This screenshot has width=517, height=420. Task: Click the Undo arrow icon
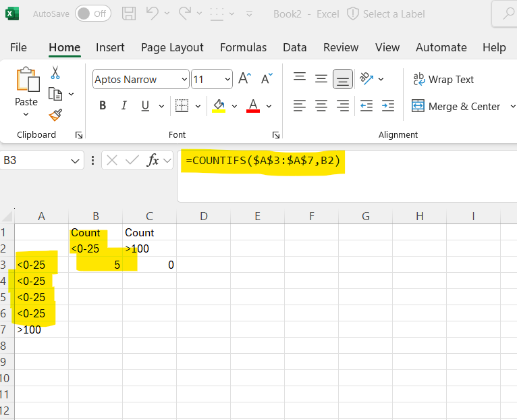coord(153,14)
